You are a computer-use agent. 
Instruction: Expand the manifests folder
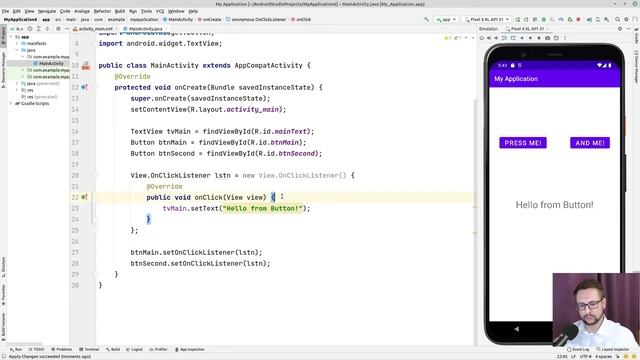[x=17, y=43]
